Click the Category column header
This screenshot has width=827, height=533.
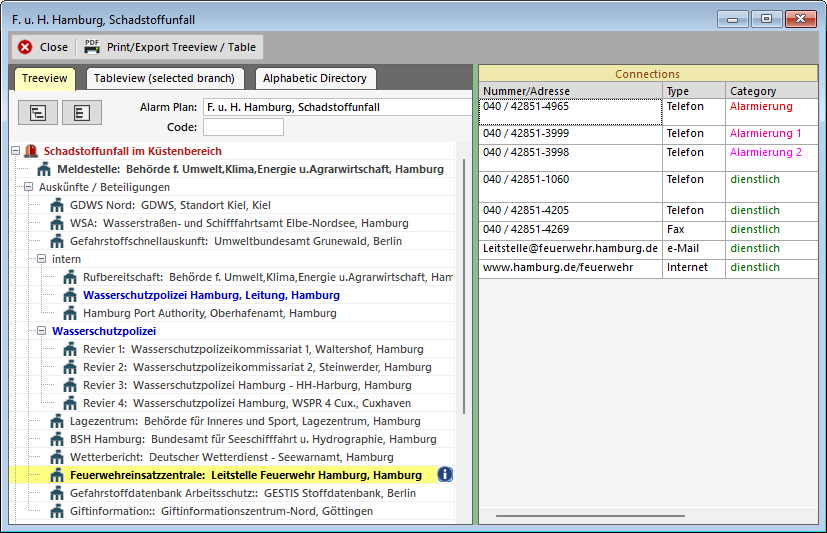(x=752, y=91)
